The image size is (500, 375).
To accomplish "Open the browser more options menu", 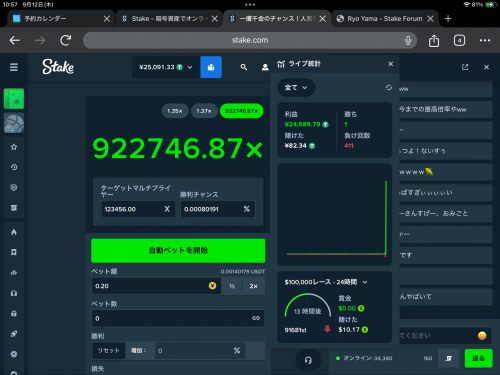I will (x=485, y=40).
